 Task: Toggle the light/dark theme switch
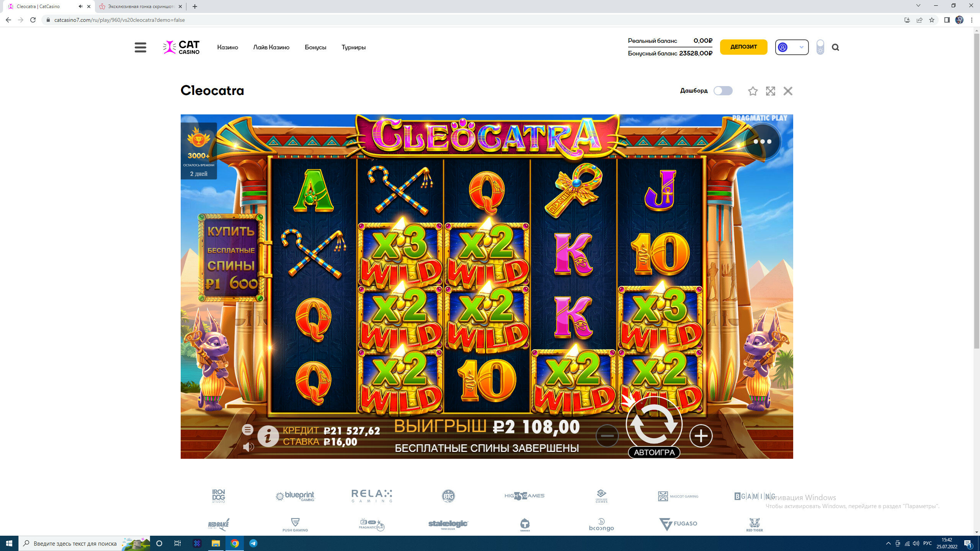[820, 47]
